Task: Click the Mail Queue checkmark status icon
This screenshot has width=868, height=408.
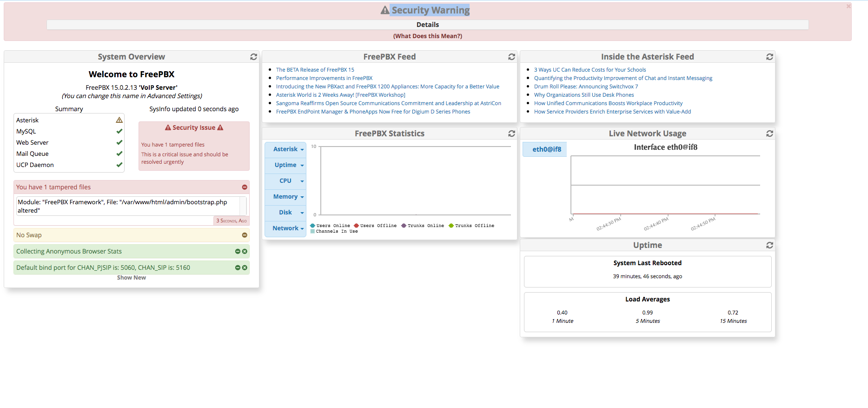Action: coord(119,154)
